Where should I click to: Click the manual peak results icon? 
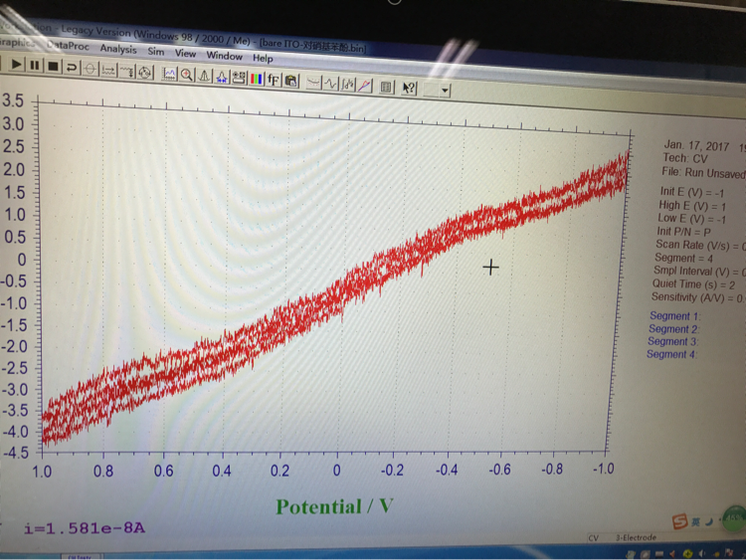(x=204, y=76)
